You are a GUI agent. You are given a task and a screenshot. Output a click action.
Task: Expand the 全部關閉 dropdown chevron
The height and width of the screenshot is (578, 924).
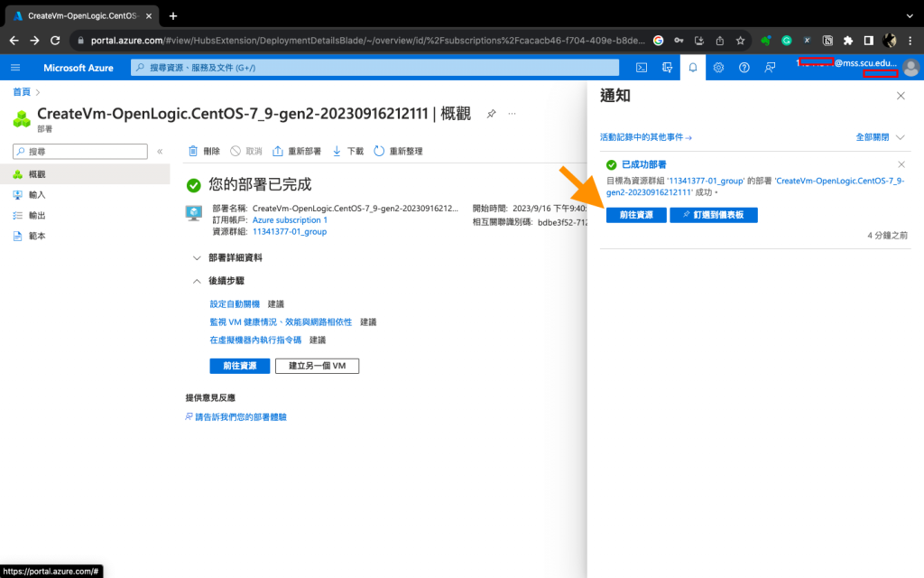click(x=900, y=137)
